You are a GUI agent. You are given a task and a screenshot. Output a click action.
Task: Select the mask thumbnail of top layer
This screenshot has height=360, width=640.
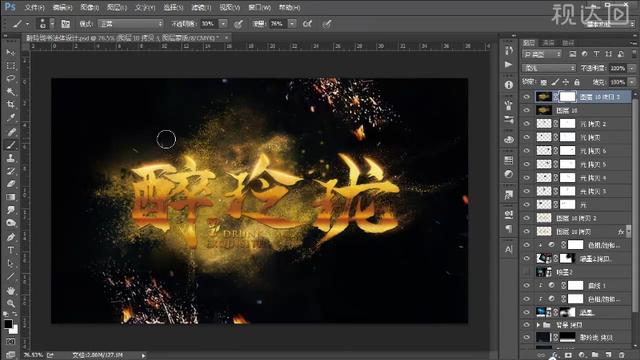567,97
